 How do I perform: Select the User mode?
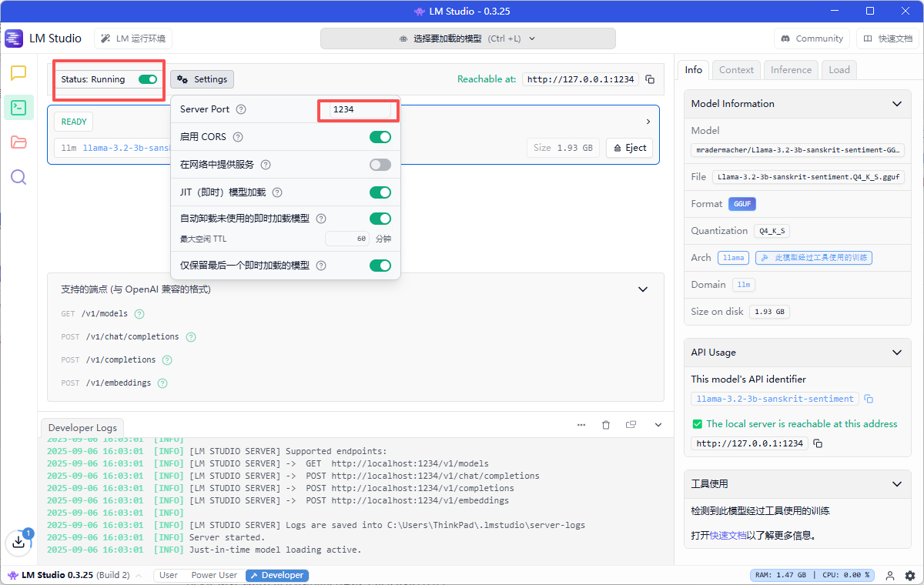click(169, 575)
